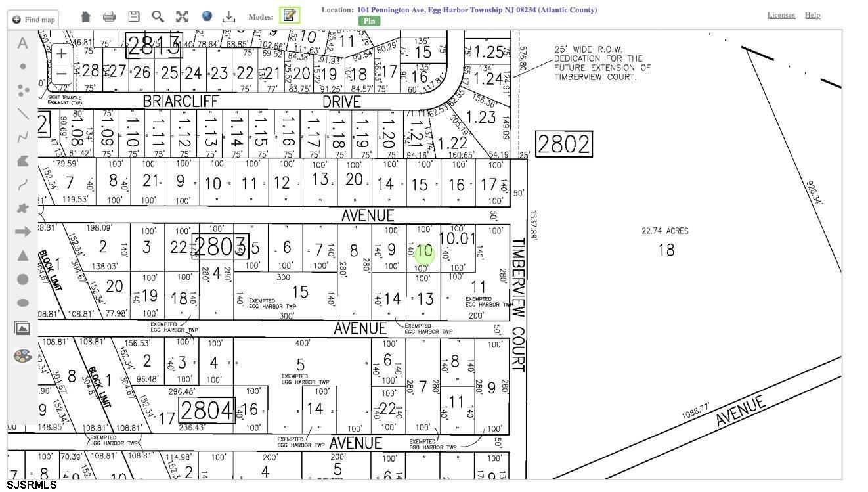The height and width of the screenshot is (492, 868).
Task: Open the Licenses link
Action: click(781, 15)
